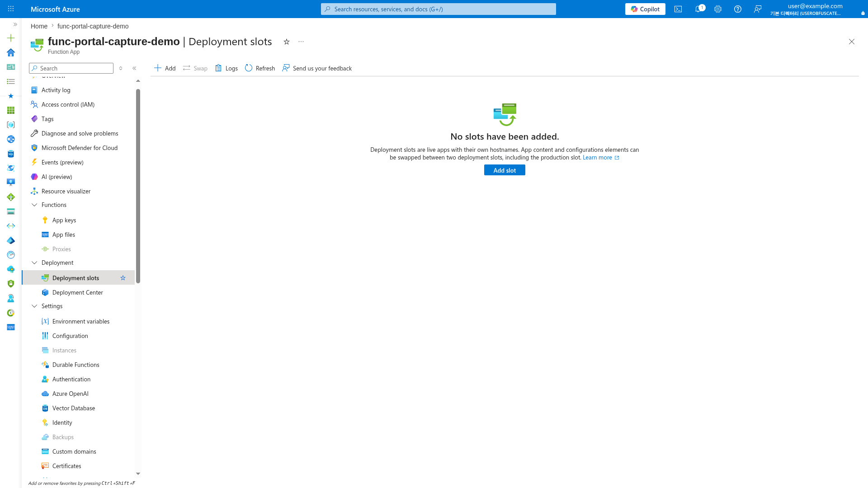Open Vector Database

(78, 408)
